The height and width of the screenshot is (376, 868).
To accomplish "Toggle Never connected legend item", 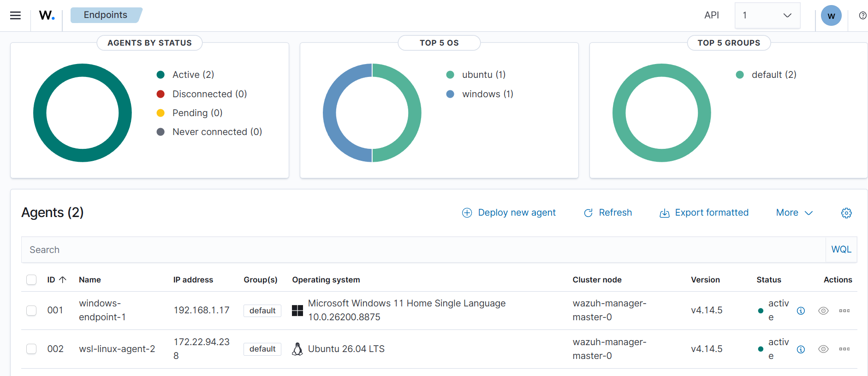I will pyautogui.click(x=209, y=132).
